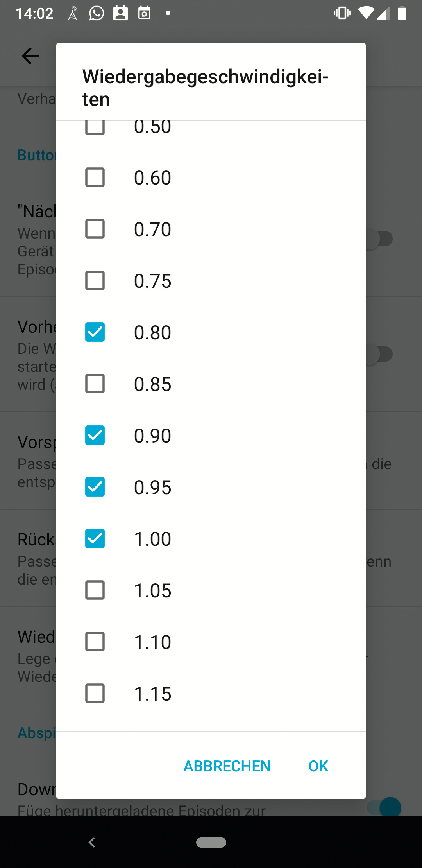
Task: Tap the home gesture pill
Action: pos(211,842)
